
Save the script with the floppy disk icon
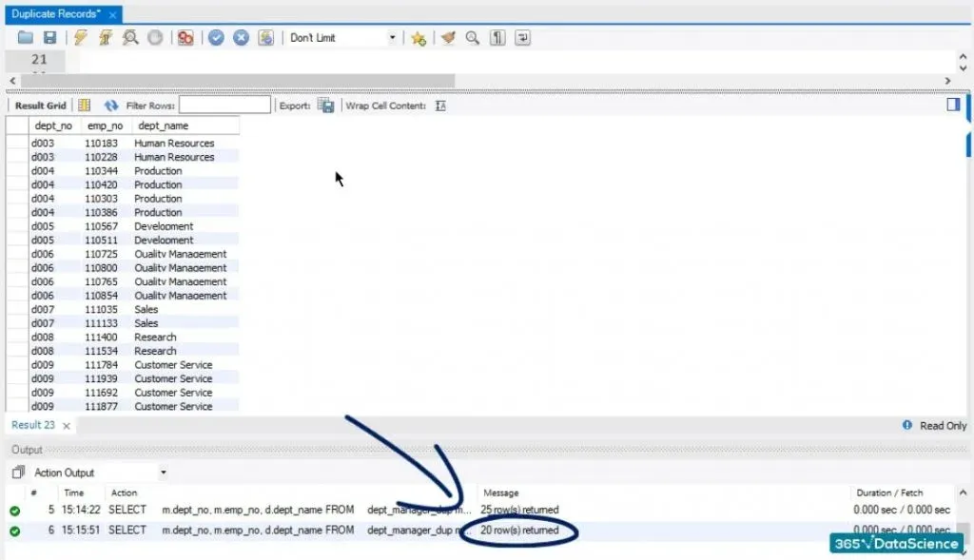coord(49,38)
